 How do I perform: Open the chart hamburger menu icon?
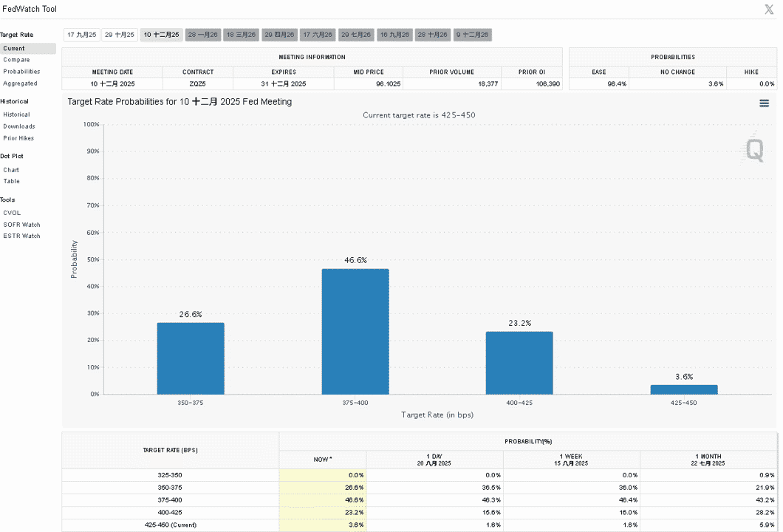(764, 103)
